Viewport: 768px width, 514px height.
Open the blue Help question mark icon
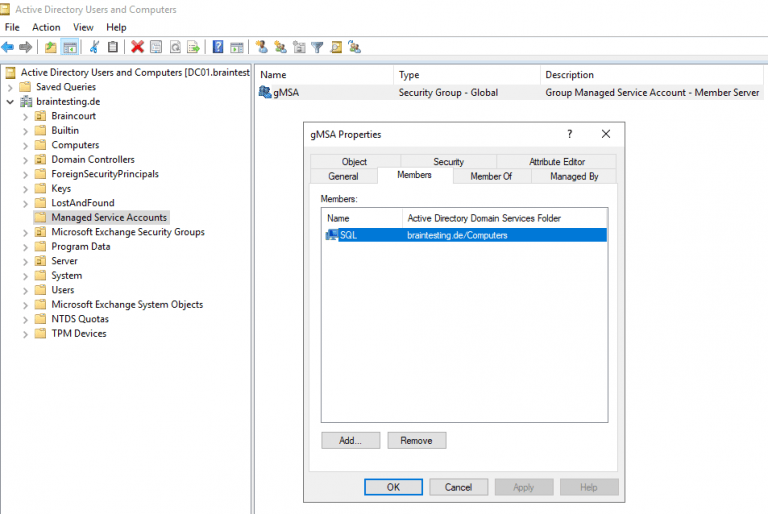tap(217, 47)
